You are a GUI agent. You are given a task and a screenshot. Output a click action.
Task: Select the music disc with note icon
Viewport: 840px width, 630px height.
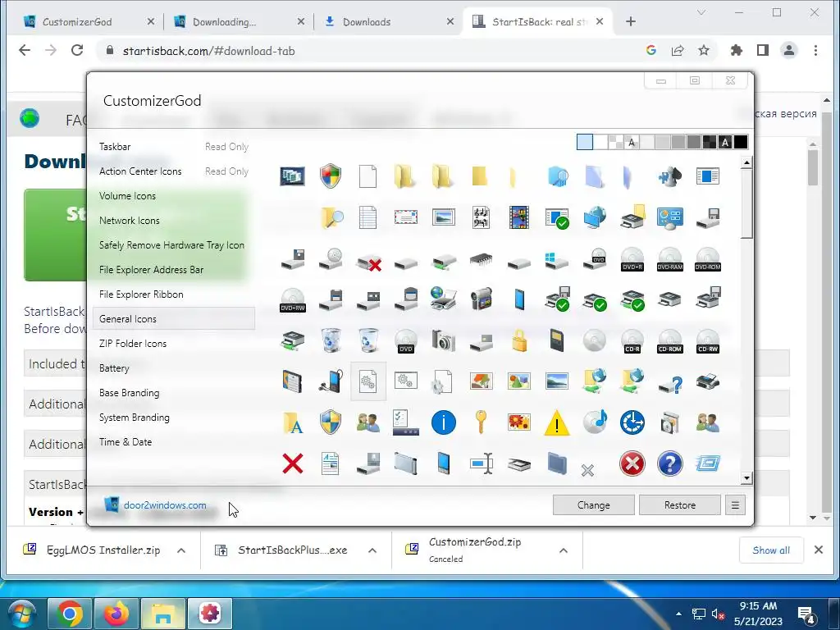[596, 422]
